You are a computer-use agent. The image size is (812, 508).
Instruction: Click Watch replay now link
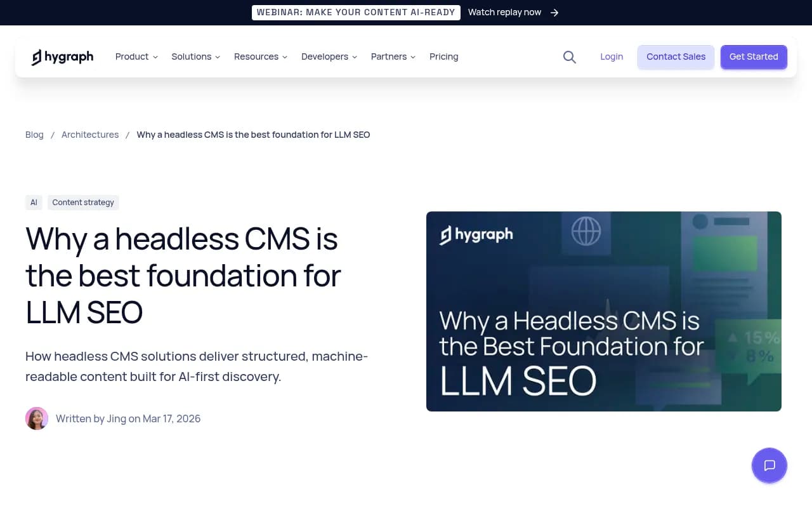[x=504, y=13]
